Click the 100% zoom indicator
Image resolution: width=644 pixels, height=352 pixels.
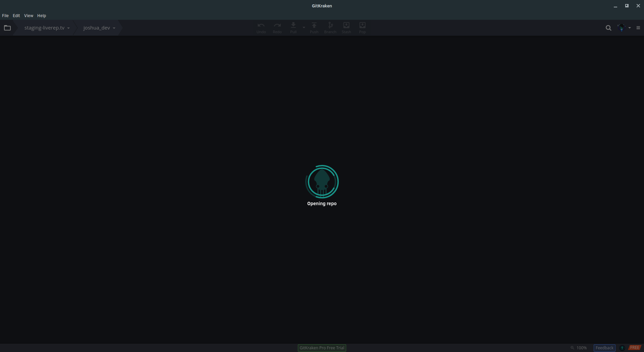579,348
